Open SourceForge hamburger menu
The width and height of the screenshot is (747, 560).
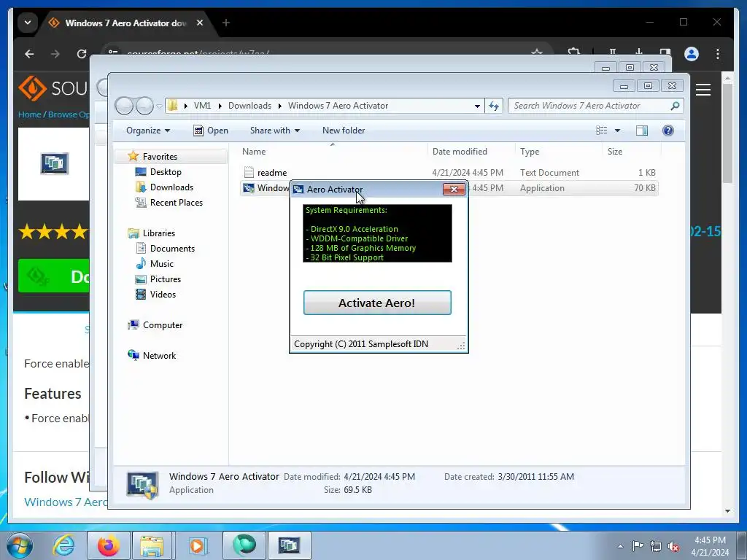703,90
